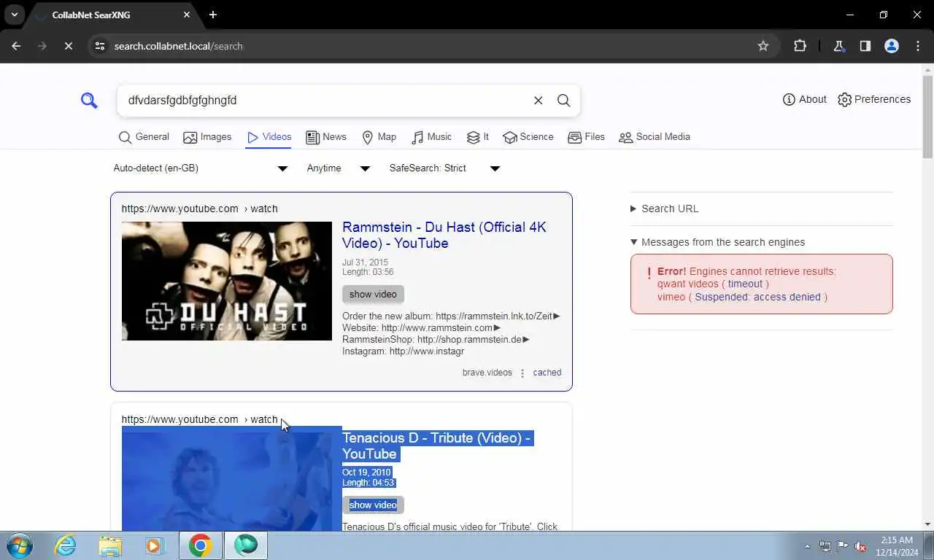Screen dimensions: 934x560
Task: Toggle the browser side panel
Action: tap(865, 46)
